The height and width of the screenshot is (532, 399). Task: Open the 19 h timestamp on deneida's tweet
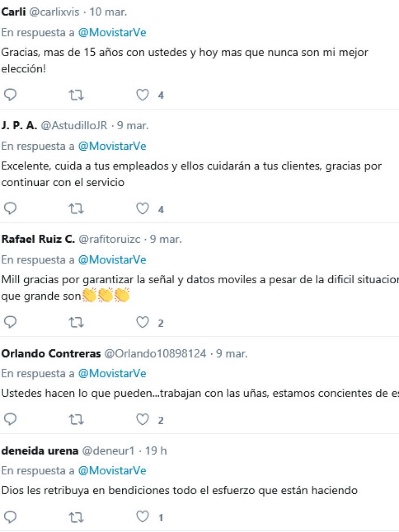click(156, 451)
